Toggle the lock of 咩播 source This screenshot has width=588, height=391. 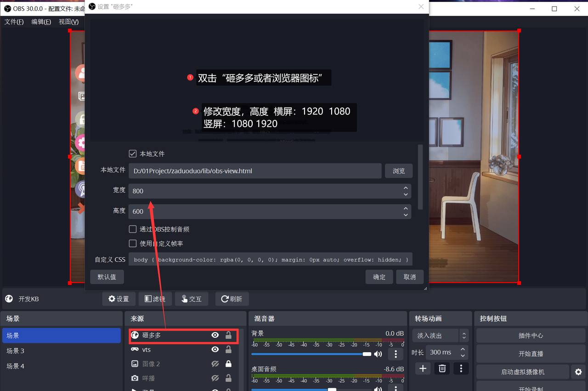point(228,378)
